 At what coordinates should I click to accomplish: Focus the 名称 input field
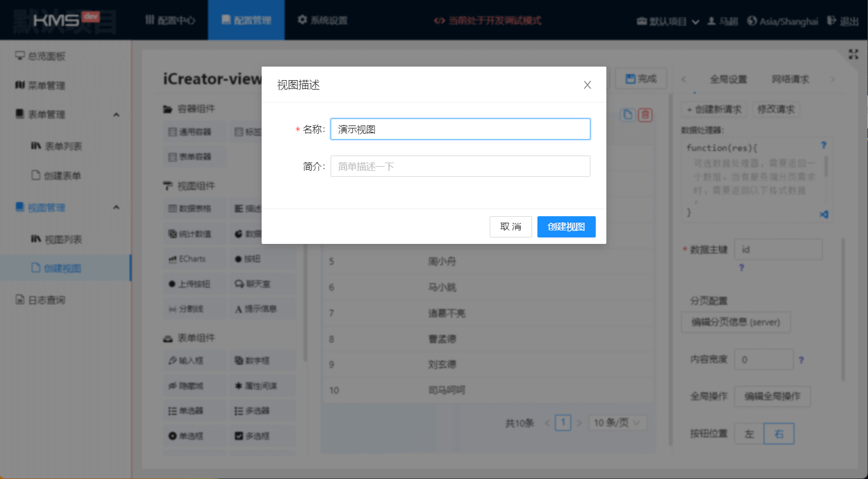coord(460,129)
